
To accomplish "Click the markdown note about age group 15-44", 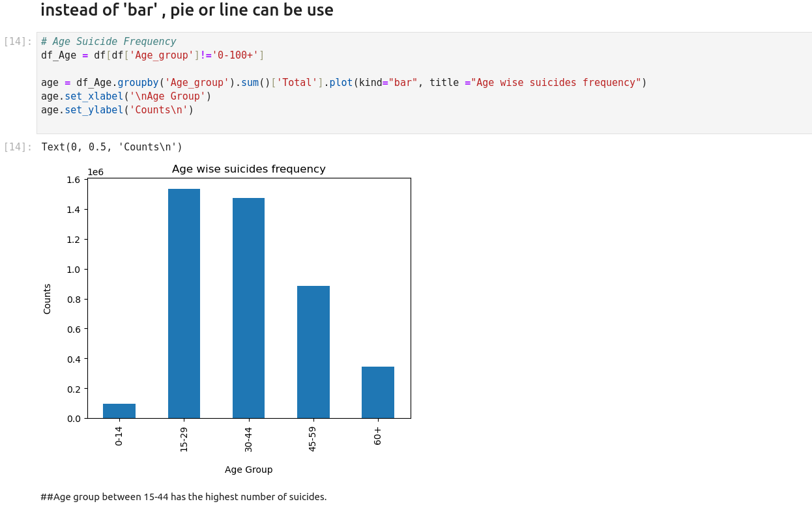I will click(183, 497).
